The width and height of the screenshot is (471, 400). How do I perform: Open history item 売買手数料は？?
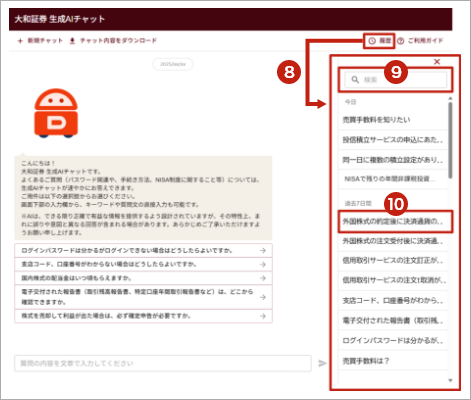(393, 361)
